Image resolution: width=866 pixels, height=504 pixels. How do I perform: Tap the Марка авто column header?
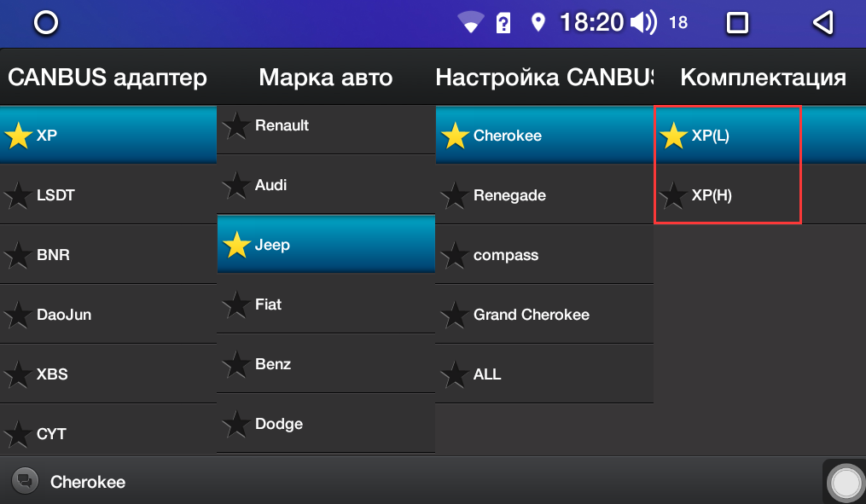click(326, 78)
